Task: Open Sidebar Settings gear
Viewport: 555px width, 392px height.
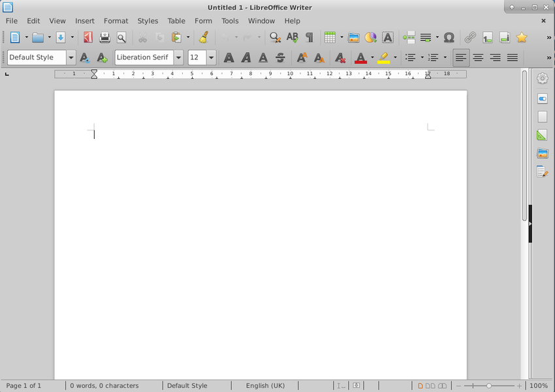Action: 542,78
